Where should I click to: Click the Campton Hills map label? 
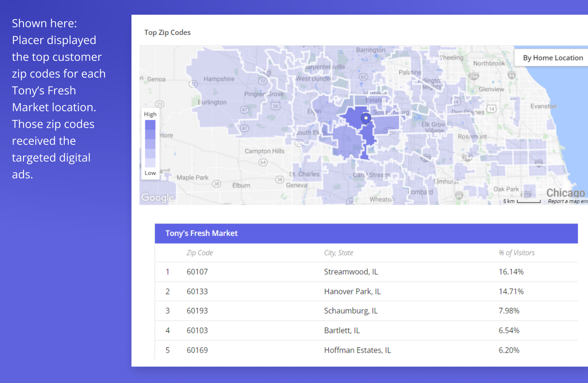coord(265,151)
